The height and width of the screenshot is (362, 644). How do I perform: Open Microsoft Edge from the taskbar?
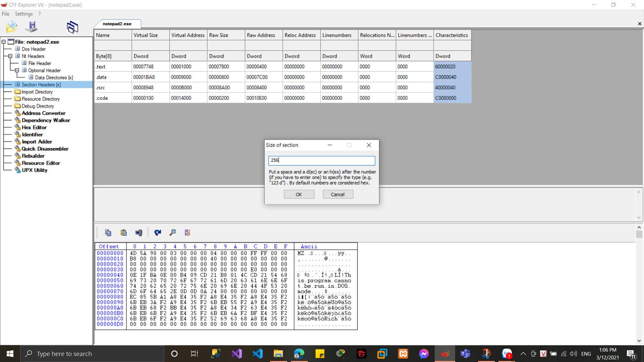coord(299,354)
